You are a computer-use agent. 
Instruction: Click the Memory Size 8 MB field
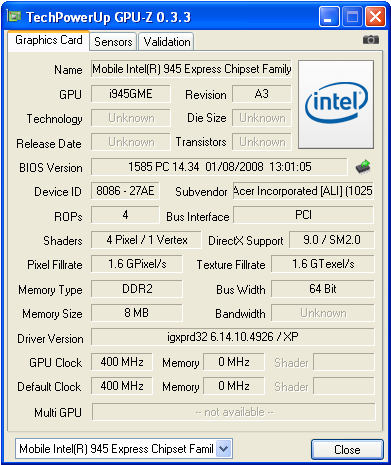(137, 313)
